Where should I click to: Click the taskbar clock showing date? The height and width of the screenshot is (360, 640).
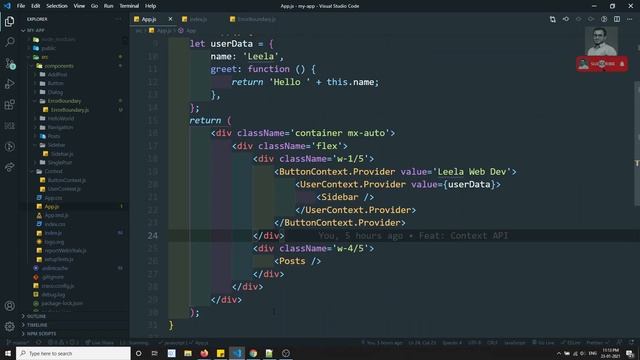[x=611, y=353]
